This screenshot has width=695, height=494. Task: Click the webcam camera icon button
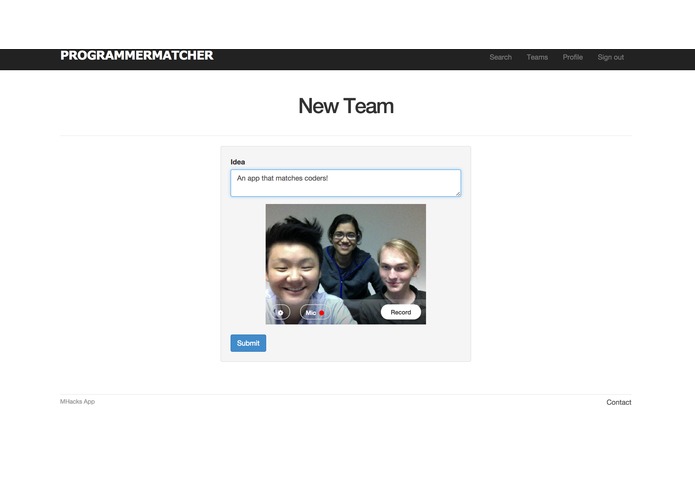tap(281, 312)
